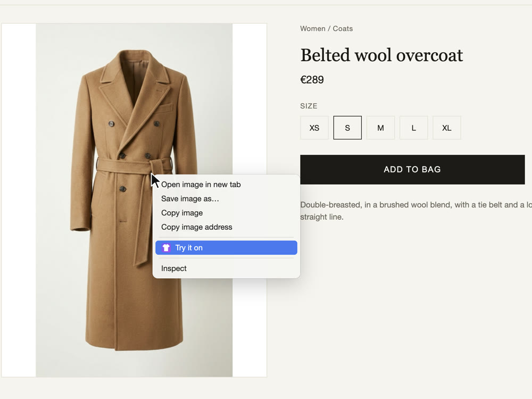
Task: Pick 'Copy image address' from the context menu
Action: click(x=226, y=227)
